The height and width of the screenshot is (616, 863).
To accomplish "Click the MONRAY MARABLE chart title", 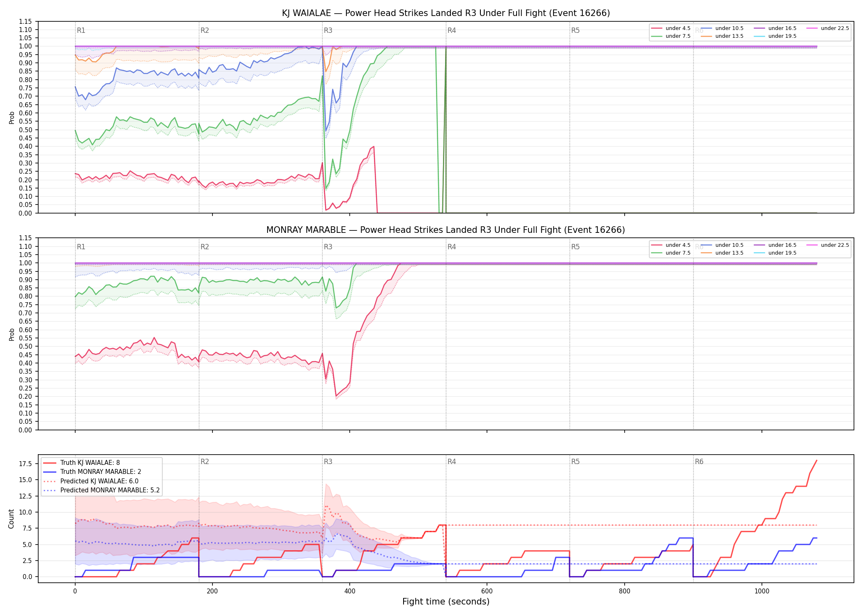I will 446,230.
